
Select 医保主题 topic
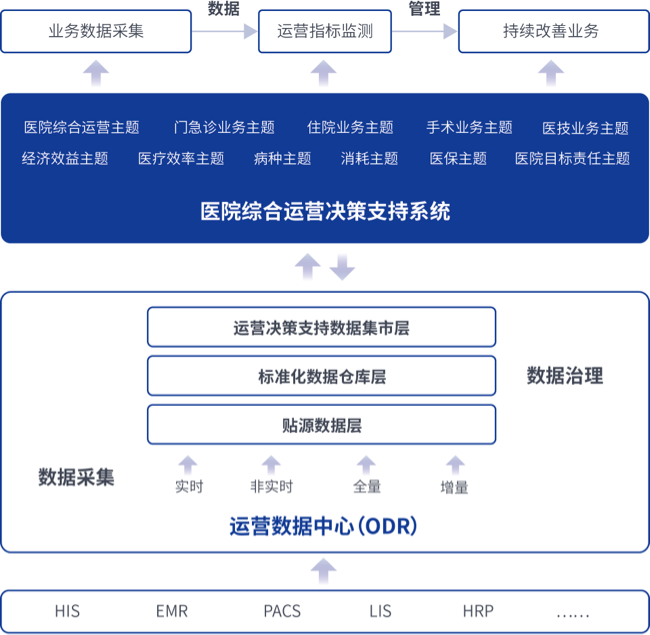pyautogui.click(x=458, y=158)
